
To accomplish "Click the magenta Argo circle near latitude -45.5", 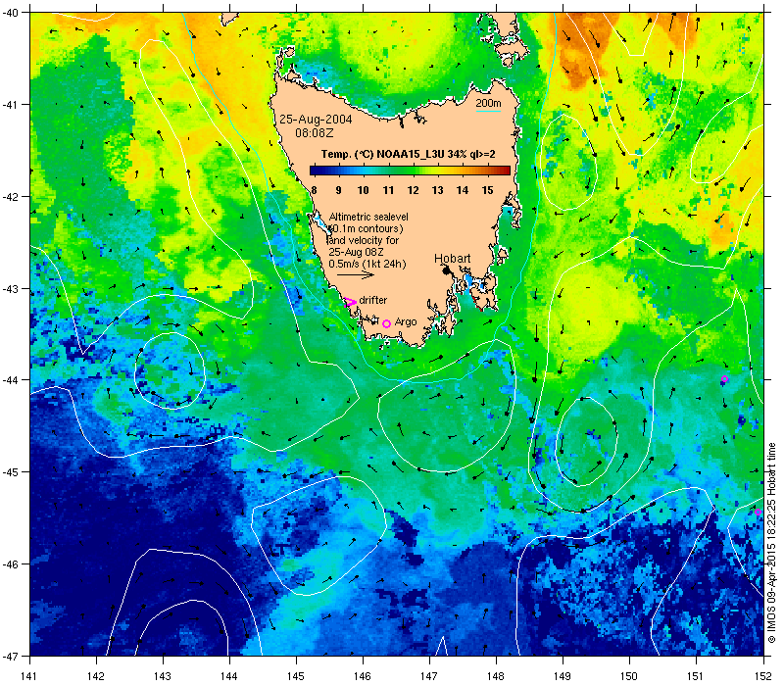I will click(x=758, y=512).
